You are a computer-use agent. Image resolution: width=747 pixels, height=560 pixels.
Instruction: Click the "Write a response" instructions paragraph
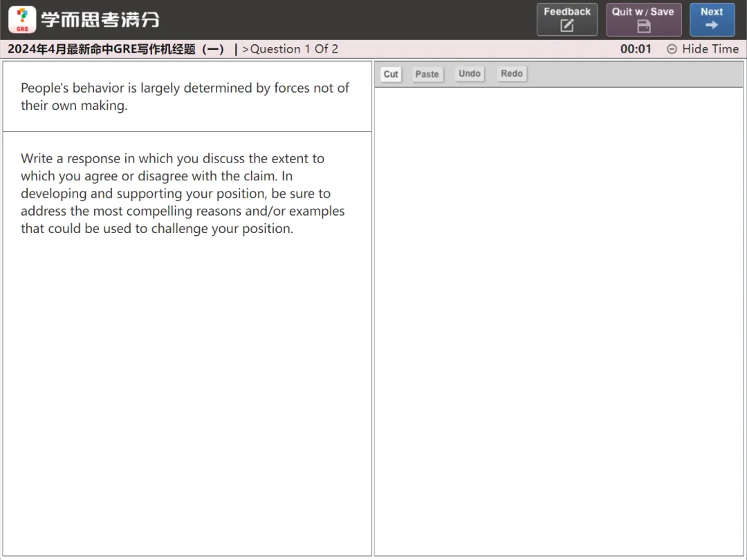click(x=183, y=194)
